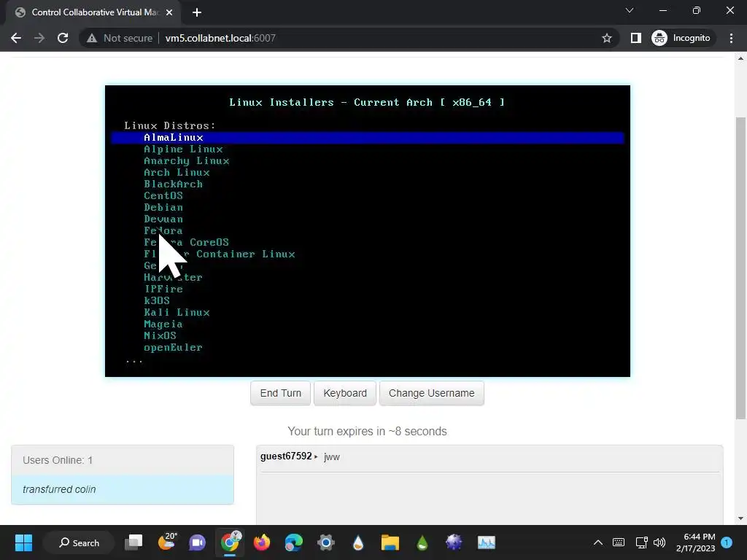
Task: Select CentOS entry
Action: 163,195
